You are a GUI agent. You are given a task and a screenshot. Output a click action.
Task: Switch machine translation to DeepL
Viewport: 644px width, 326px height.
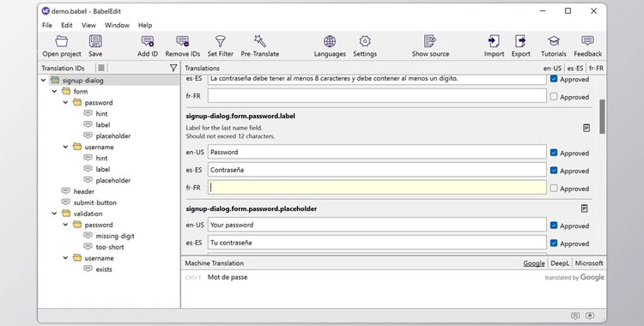coord(560,263)
